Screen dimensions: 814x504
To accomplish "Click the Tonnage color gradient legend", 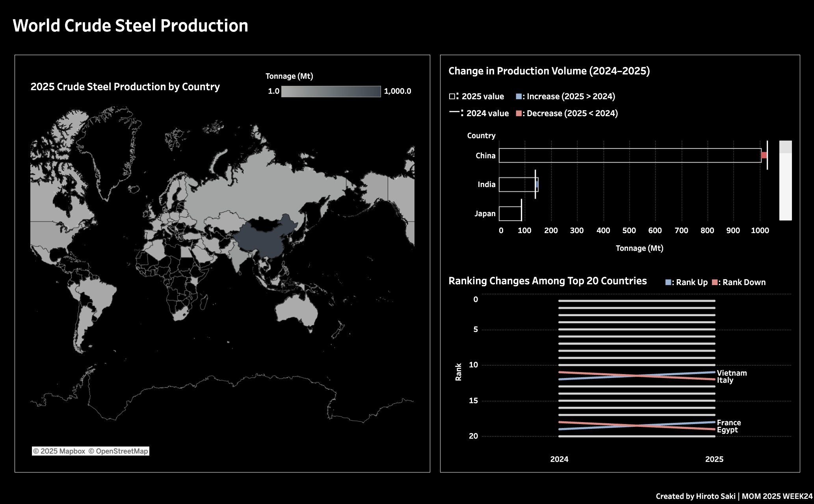I will point(331,91).
